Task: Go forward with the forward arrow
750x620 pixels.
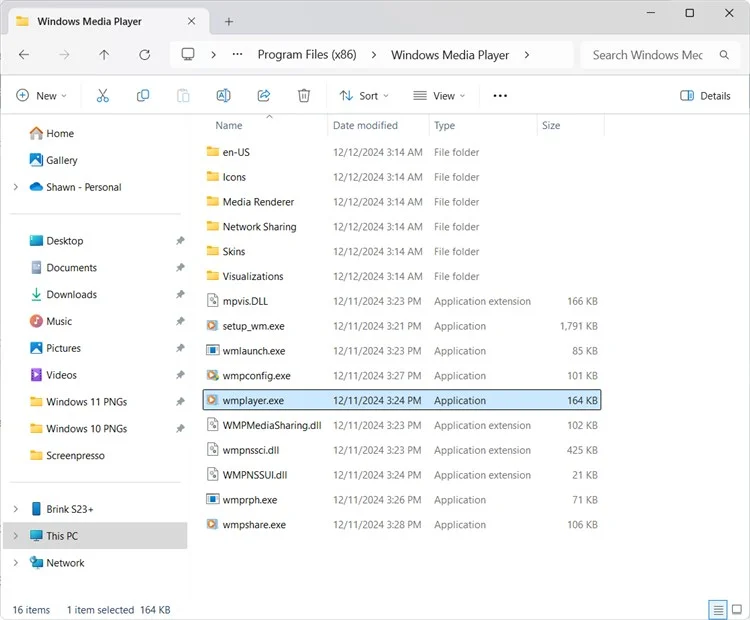Action: click(64, 55)
